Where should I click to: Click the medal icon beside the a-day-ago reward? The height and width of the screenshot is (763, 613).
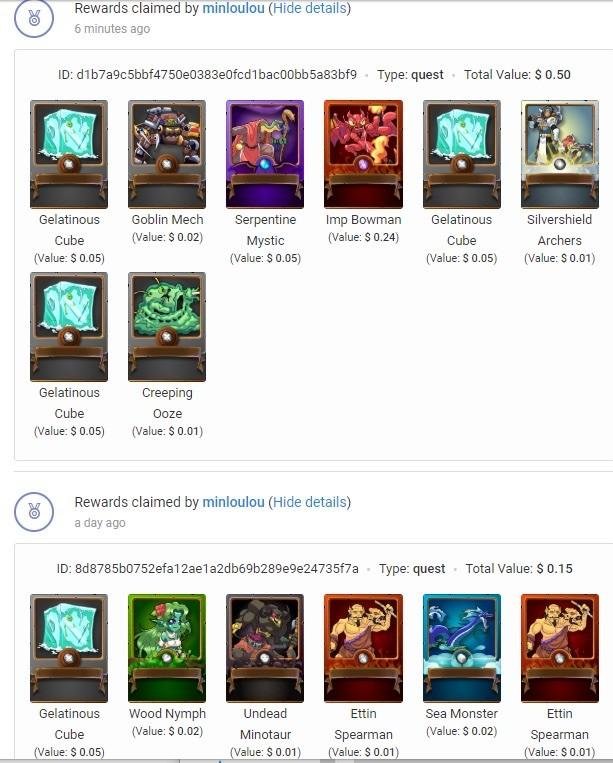pos(34,511)
